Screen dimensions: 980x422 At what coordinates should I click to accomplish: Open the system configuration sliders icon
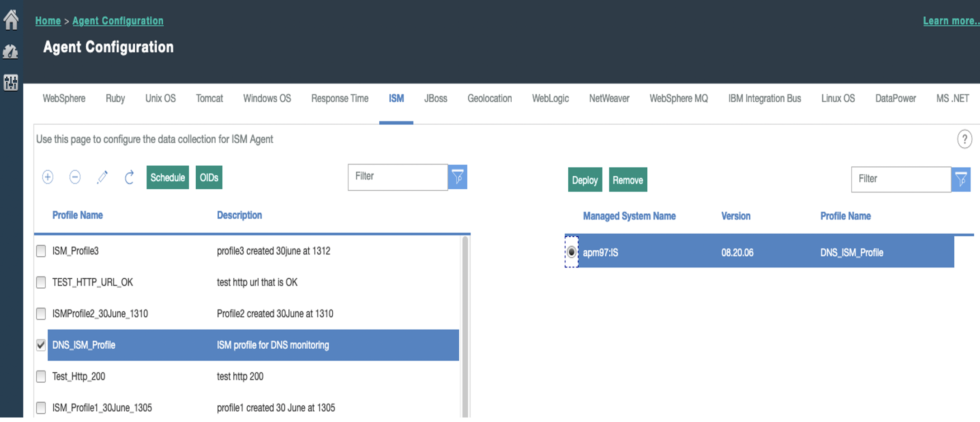[x=11, y=83]
